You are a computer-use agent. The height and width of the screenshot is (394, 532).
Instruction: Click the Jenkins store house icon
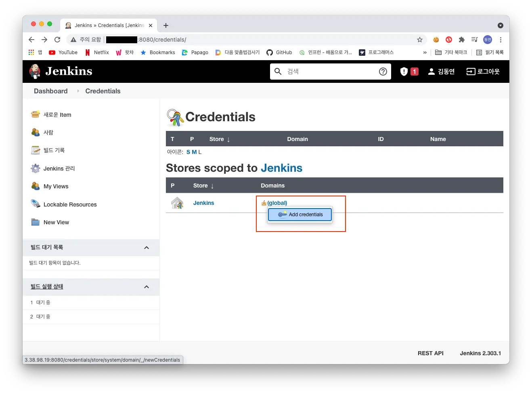(x=177, y=203)
